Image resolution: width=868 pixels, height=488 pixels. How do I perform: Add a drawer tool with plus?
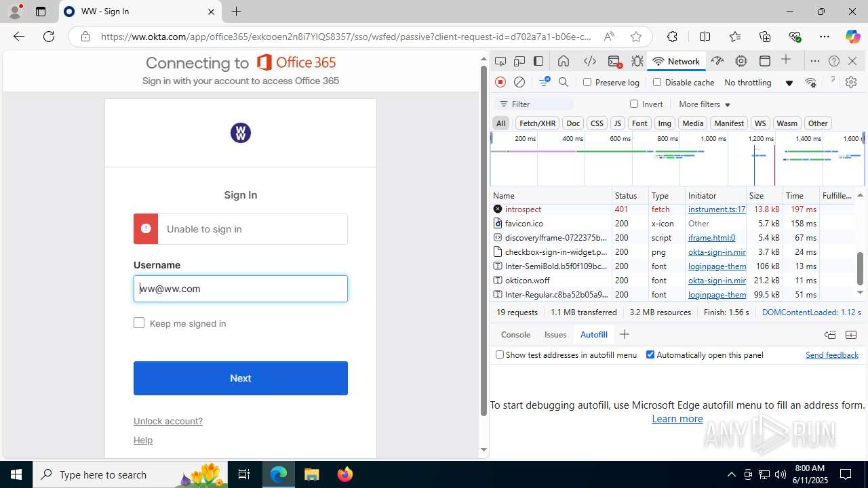tap(625, 334)
